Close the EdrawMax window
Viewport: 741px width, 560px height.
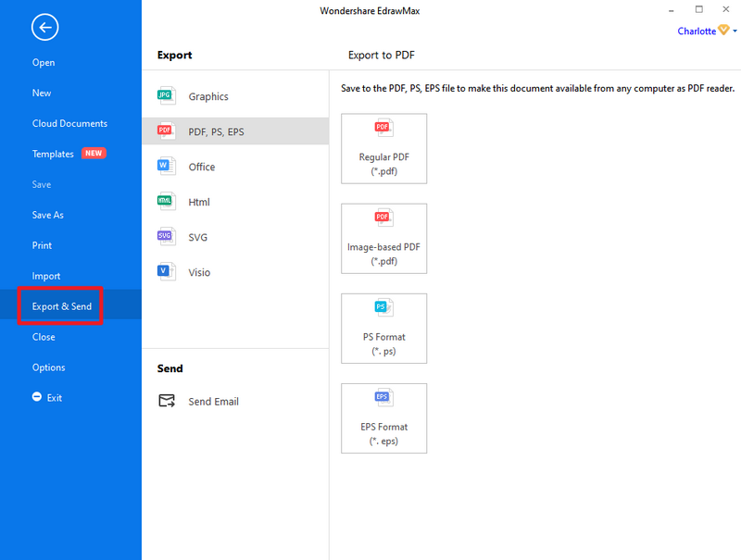pos(726,9)
